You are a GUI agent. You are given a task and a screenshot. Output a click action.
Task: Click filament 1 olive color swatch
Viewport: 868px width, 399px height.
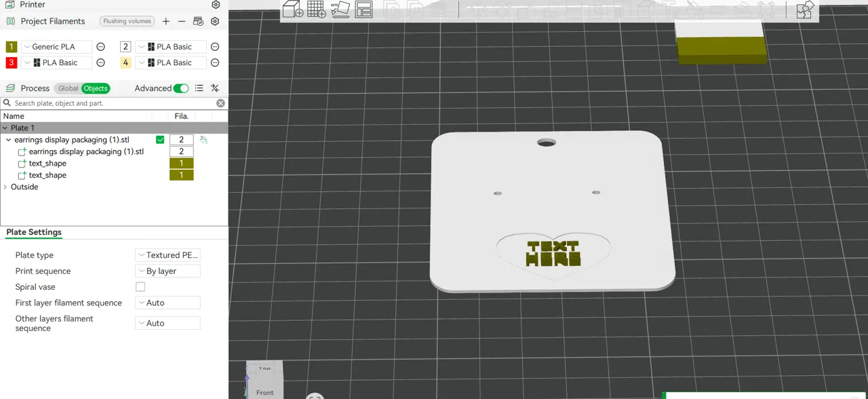click(x=12, y=47)
